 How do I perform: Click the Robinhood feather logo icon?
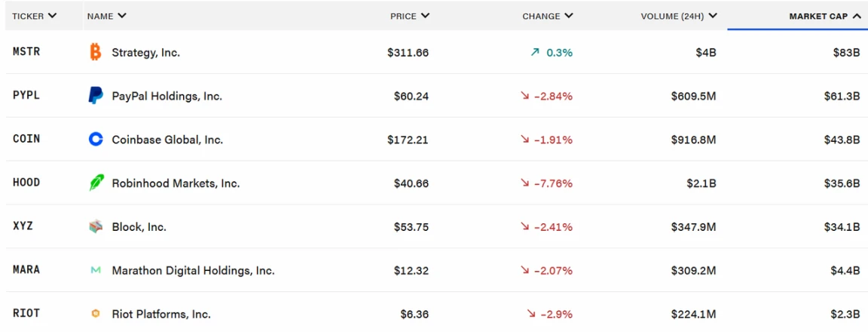(x=96, y=183)
